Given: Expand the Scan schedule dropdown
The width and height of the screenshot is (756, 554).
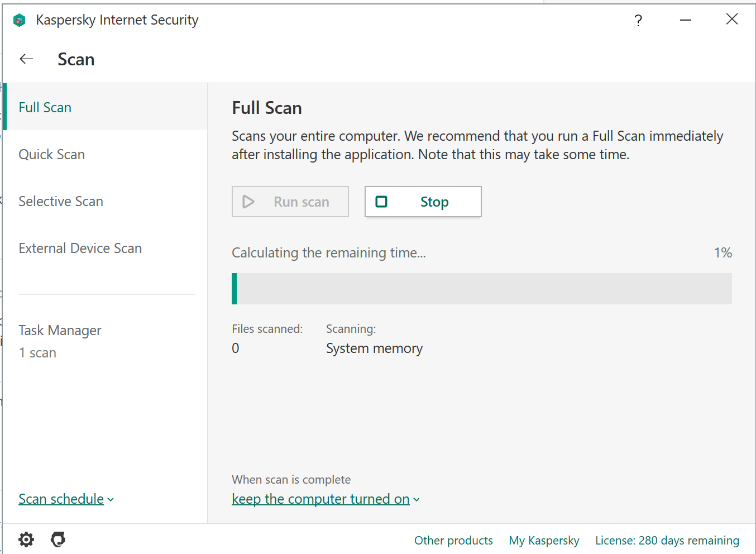Looking at the screenshot, I should (x=66, y=499).
